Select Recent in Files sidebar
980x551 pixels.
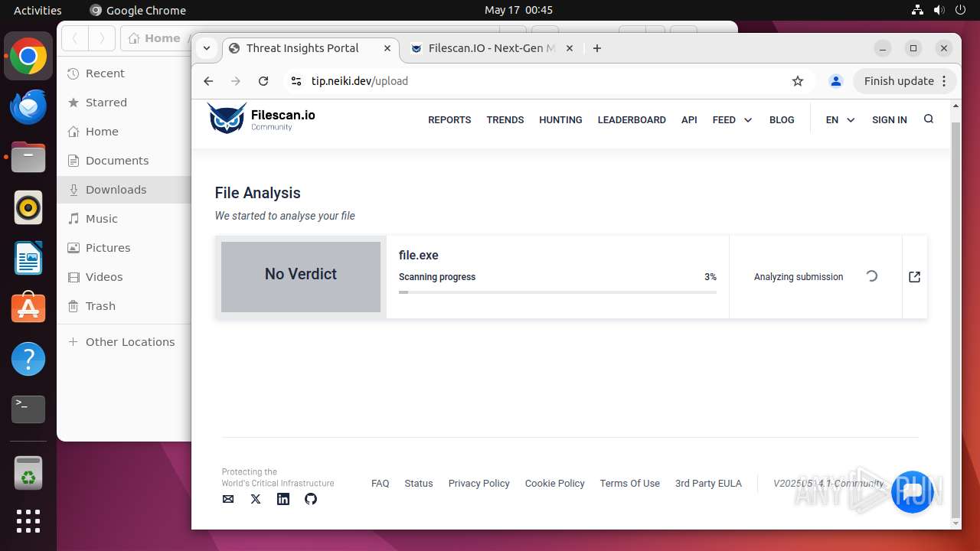click(124, 73)
